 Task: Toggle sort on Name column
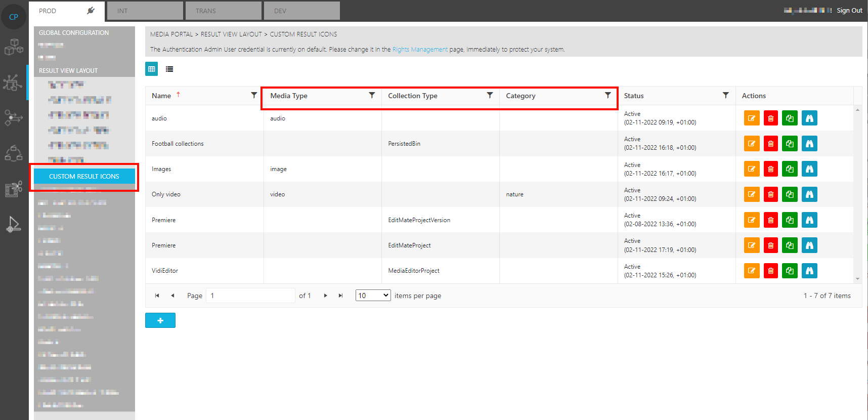pos(161,96)
